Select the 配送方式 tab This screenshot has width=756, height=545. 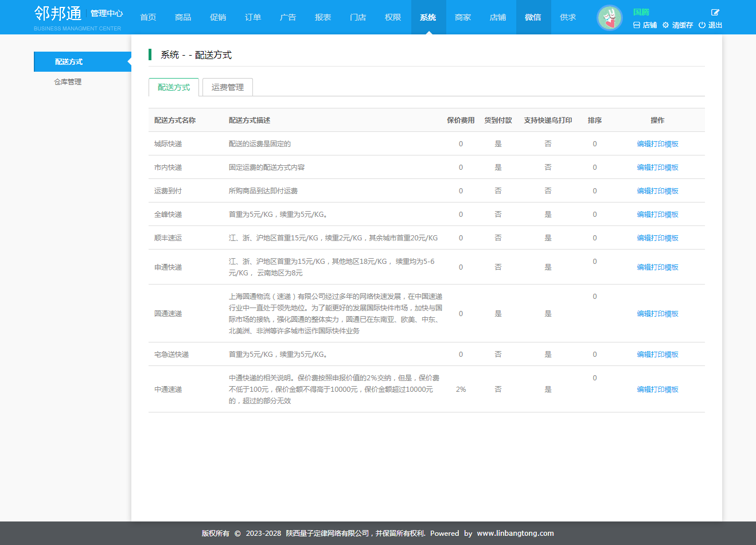pos(174,87)
